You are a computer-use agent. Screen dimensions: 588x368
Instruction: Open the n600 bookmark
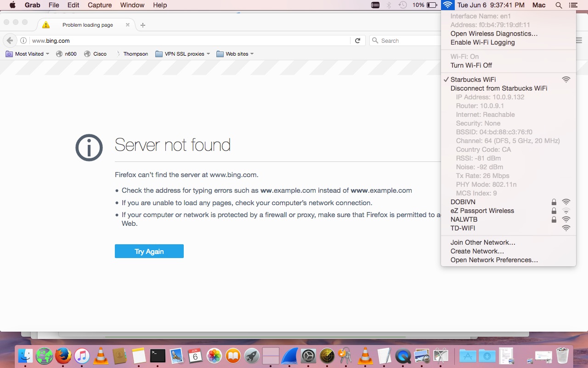66,54
